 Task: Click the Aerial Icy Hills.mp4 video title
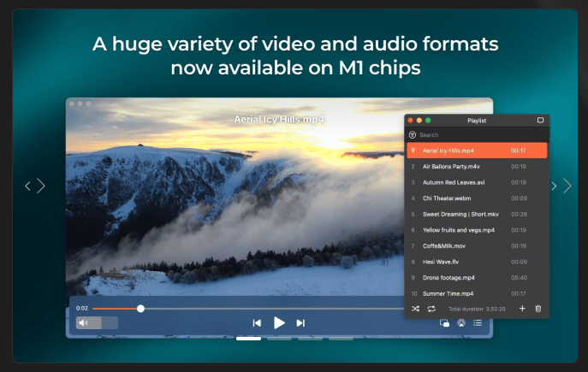point(279,119)
